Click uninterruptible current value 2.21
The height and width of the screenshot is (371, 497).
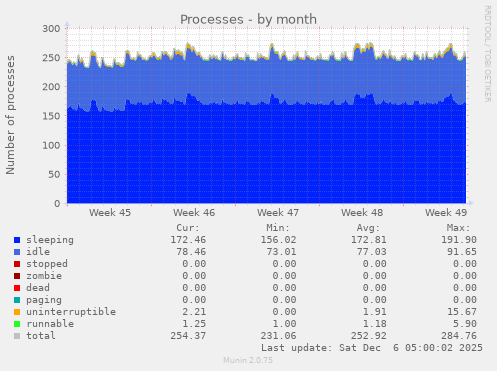click(194, 312)
